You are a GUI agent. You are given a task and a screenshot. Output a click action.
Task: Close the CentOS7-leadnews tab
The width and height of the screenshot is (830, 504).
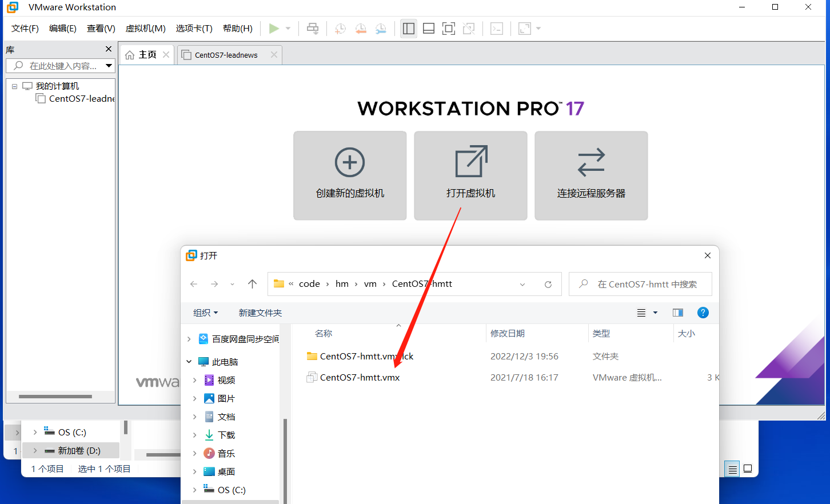pyautogui.click(x=274, y=55)
